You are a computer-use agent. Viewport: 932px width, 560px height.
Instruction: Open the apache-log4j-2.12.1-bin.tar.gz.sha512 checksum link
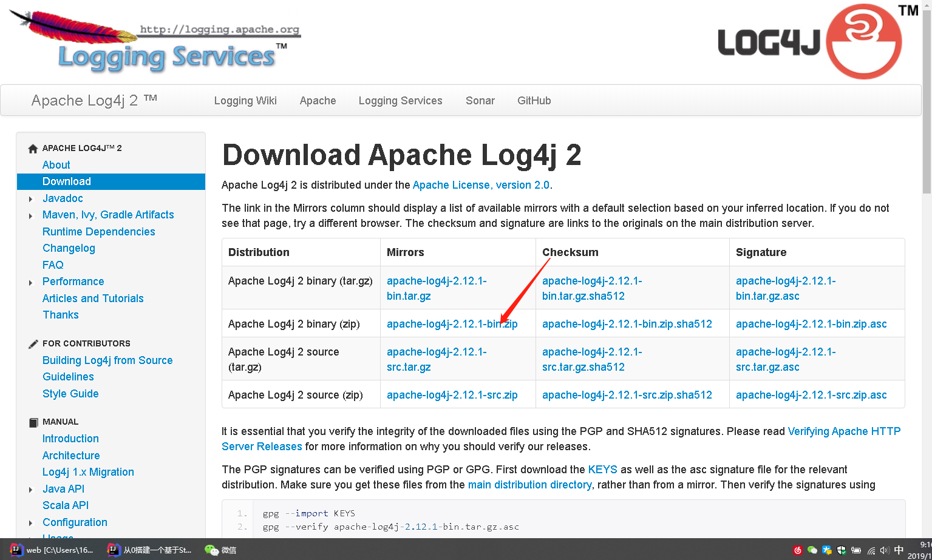(592, 288)
